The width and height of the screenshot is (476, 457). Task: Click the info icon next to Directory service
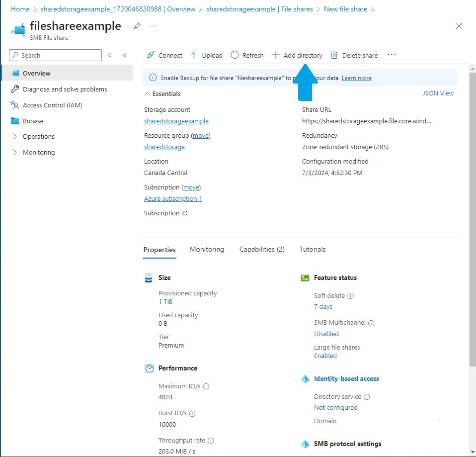pyautogui.click(x=367, y=397)
